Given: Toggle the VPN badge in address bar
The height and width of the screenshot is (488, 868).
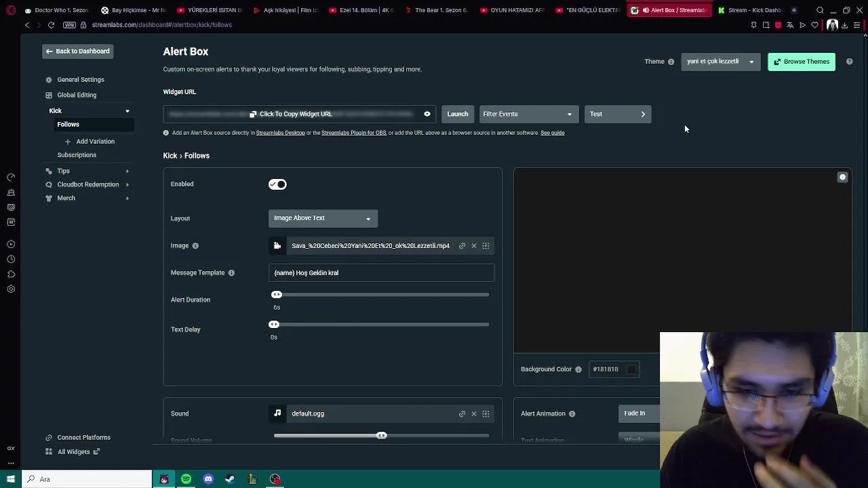Looking at the screenshot, I should click(69, 25).
